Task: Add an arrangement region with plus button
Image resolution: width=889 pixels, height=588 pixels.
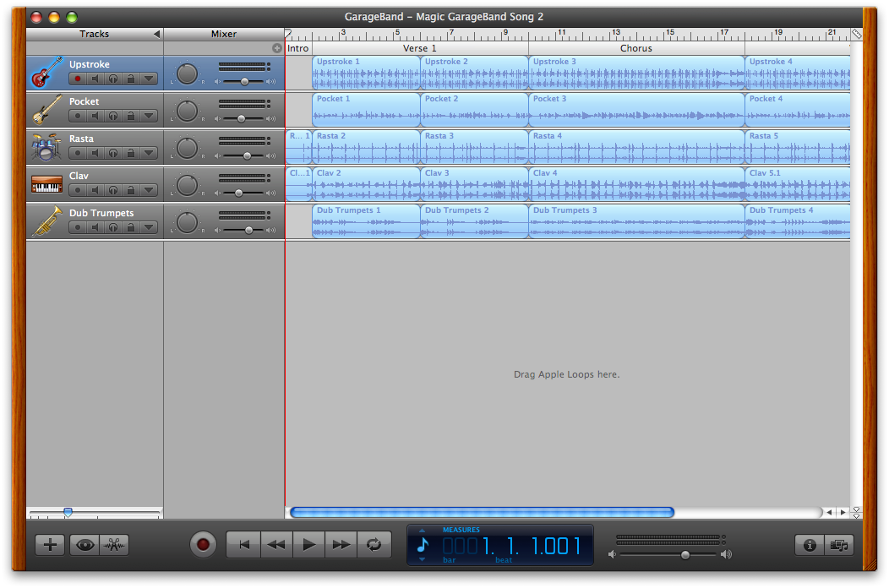Action: 276,48
